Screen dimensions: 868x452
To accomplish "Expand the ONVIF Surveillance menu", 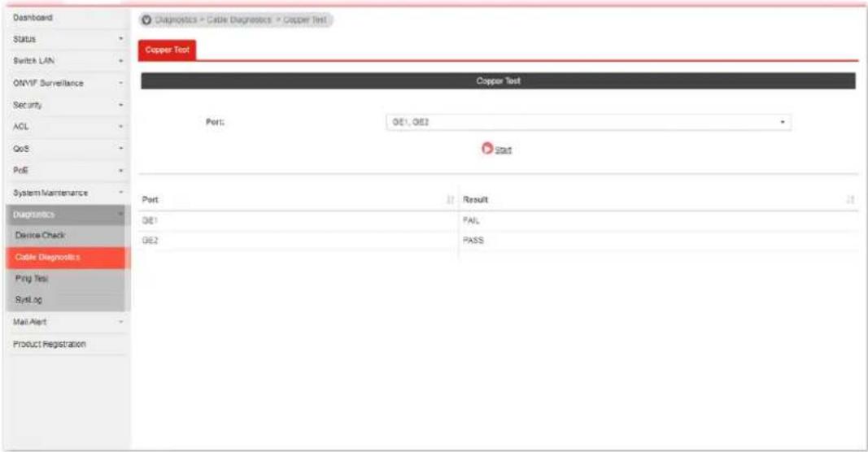I will (x=67, y=83).
